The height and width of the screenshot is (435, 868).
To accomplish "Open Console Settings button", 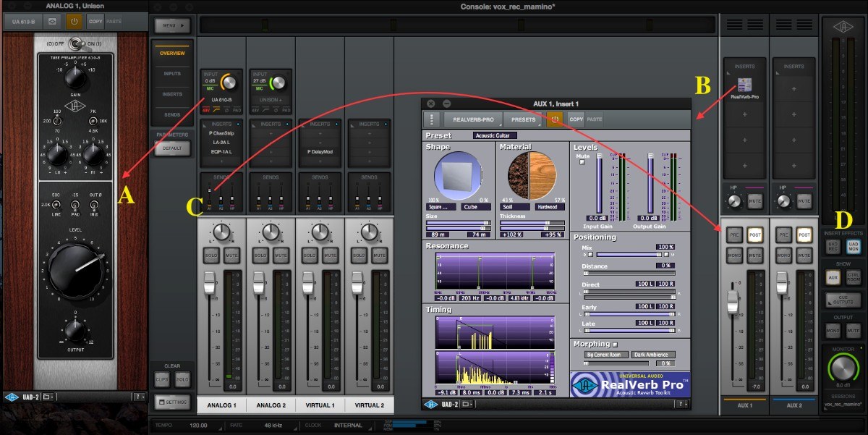I will tap(172, 402).
